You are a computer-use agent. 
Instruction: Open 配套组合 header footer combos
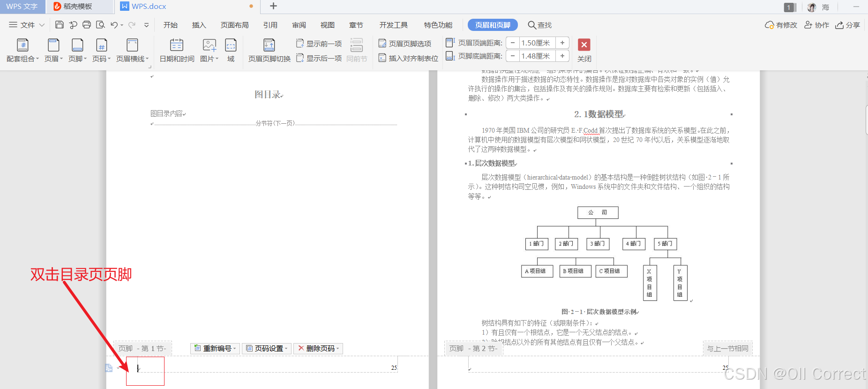[22, 51]
